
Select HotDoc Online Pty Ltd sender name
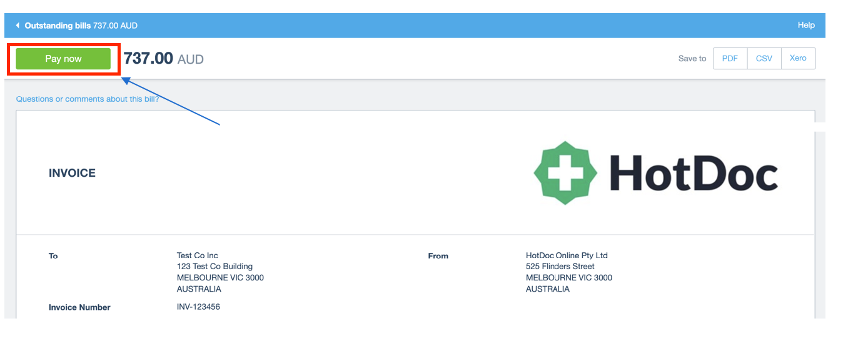click(567, 255)
